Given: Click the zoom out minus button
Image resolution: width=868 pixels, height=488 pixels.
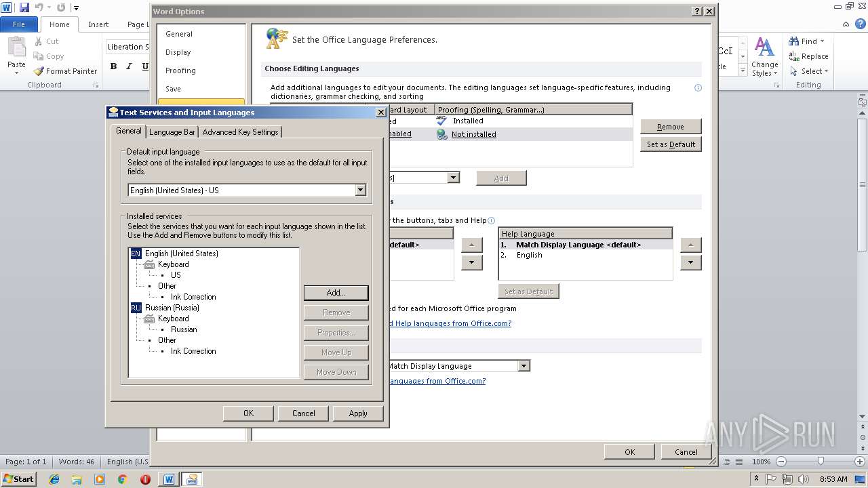Looking at the screenshot, I should (781, 462).
